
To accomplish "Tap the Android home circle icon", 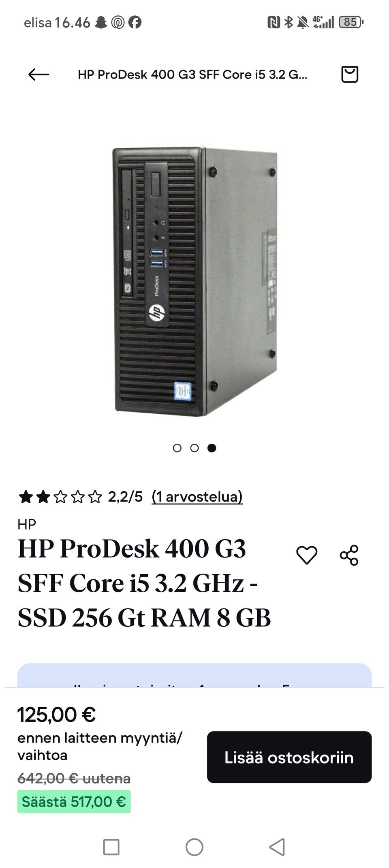I will coord(194,847).
